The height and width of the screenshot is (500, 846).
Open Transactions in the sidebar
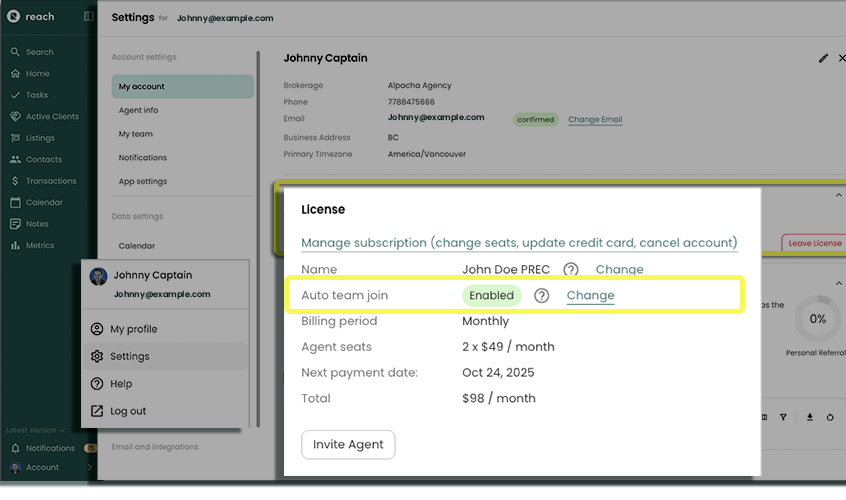(x=50, y=181)
